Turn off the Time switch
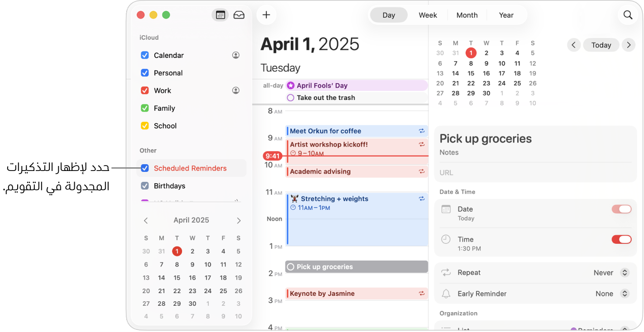Image resolution: width=644 pixels, height=332 pixels. coord(621,239)
